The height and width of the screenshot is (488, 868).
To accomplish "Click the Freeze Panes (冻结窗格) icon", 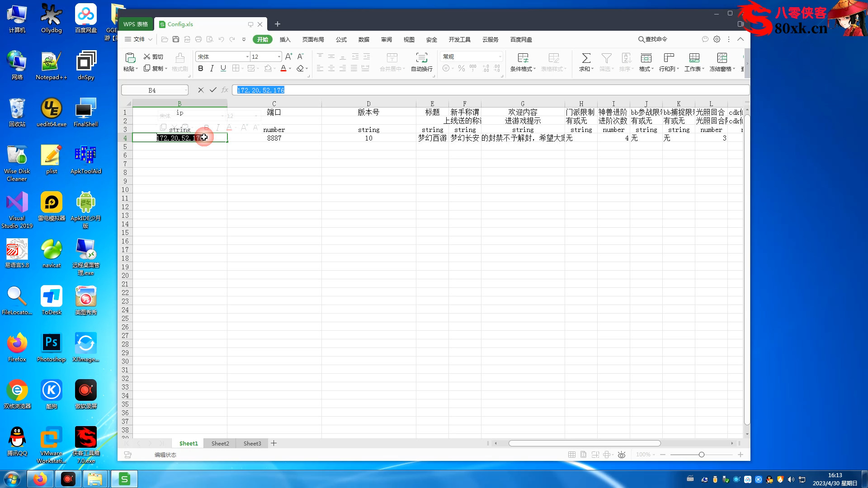I will [x=722, y=58].
